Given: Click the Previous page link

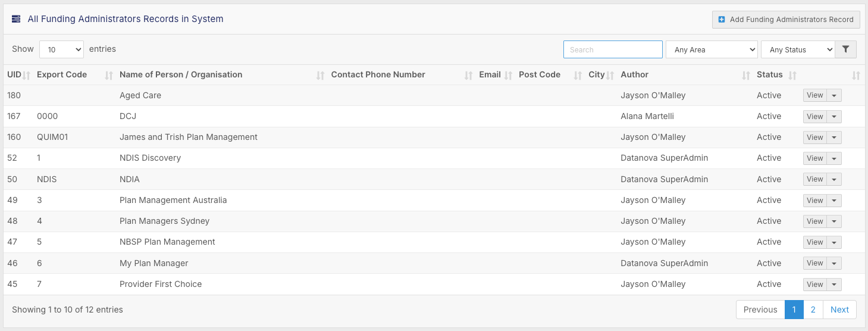Looking at the screenshot, I should pyautogui.click(x=760, y=310).
